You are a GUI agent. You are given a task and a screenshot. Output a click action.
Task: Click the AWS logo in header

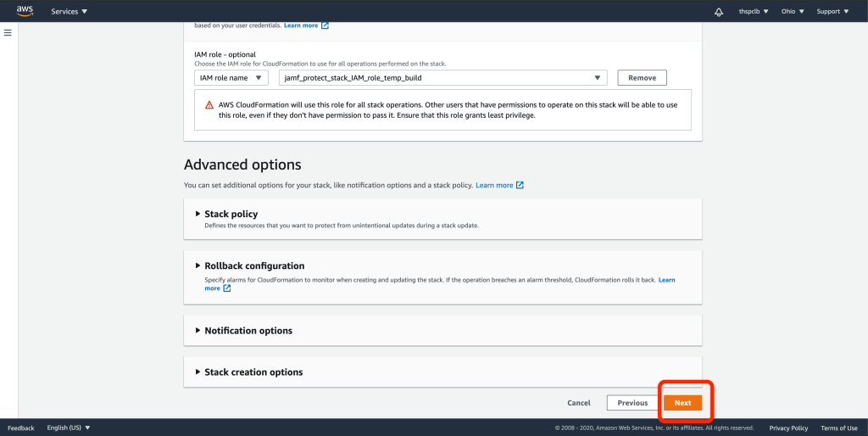pyautogui.click(x=25, y=11)
